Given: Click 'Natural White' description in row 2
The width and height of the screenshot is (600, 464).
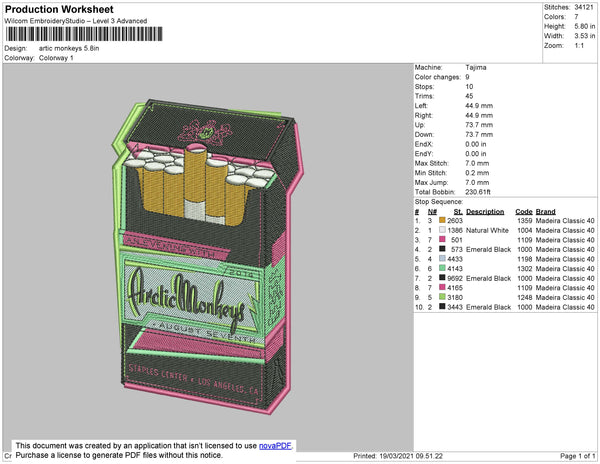Looking at the screenshot, I should [x=487, y=230].
